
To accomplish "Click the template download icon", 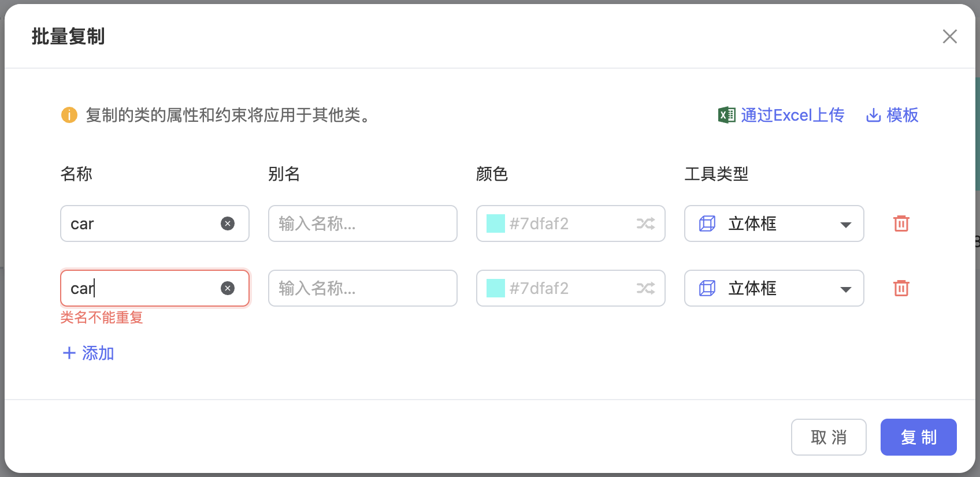I will 873,115.
